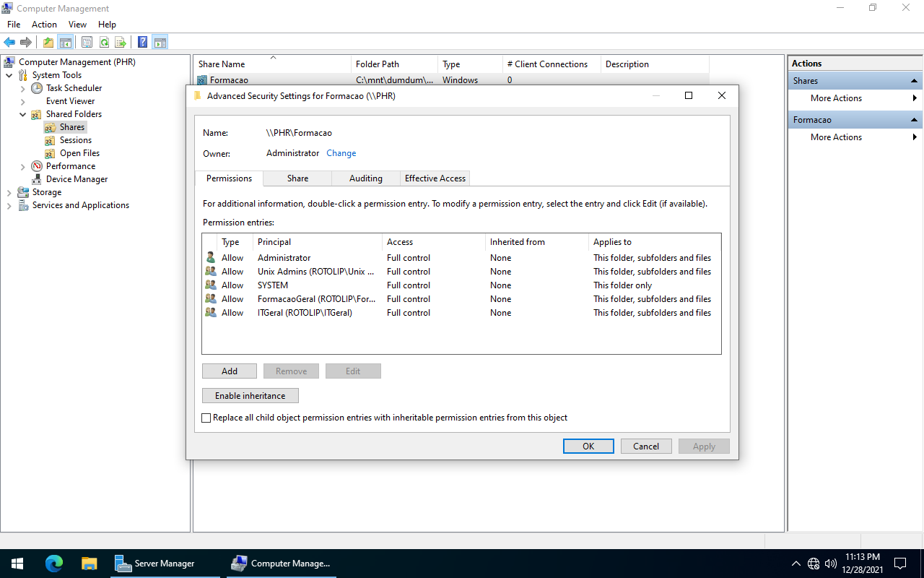Click the Back arrow in the toolbar
The width and height of the screenshot is (924, 578).
click(x=9, y=43)
